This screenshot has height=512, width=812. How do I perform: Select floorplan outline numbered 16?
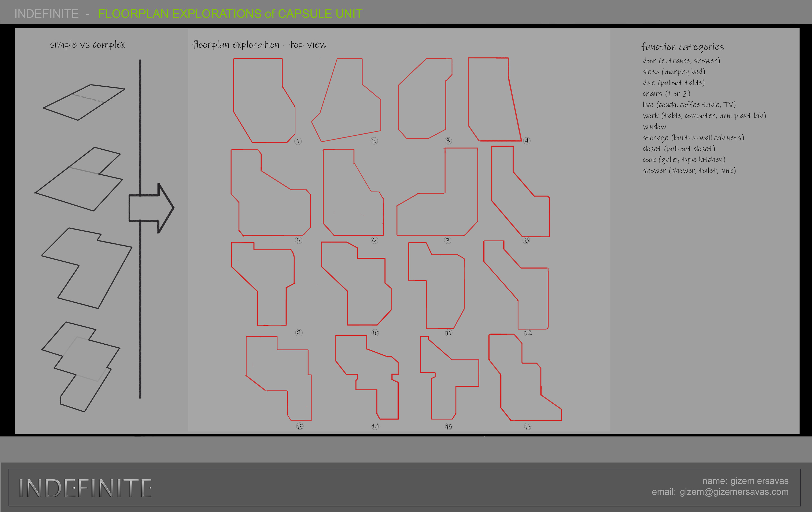tap(525, 377)
